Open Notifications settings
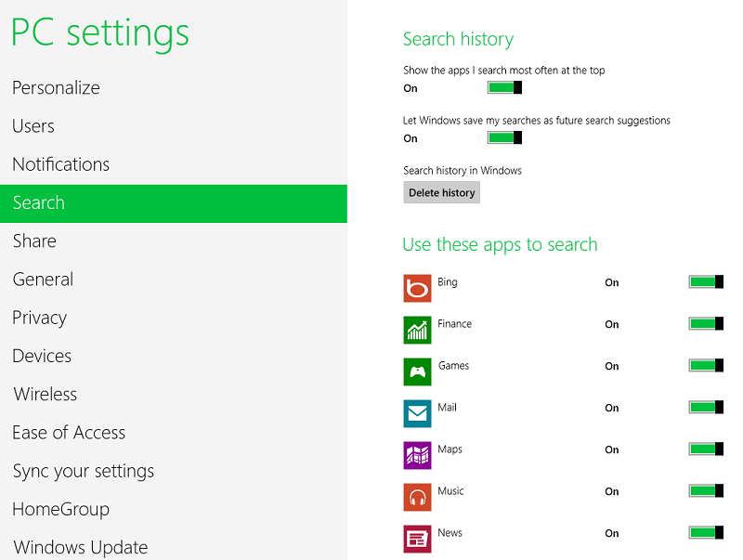Image resolution: width=743 pixels, height=560 pixels. [174, 165]
